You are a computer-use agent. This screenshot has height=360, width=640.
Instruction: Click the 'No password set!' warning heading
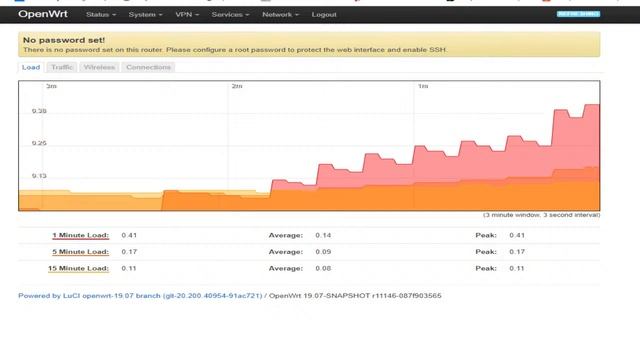(x=64, y=40)
